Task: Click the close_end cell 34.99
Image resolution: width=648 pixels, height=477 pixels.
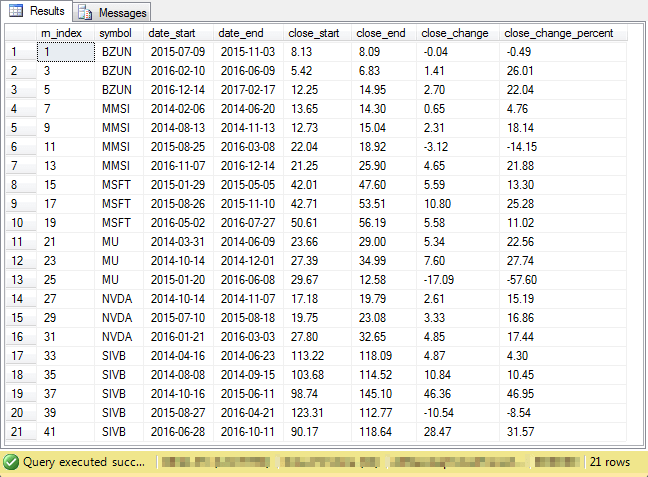Action: point(384,261)
